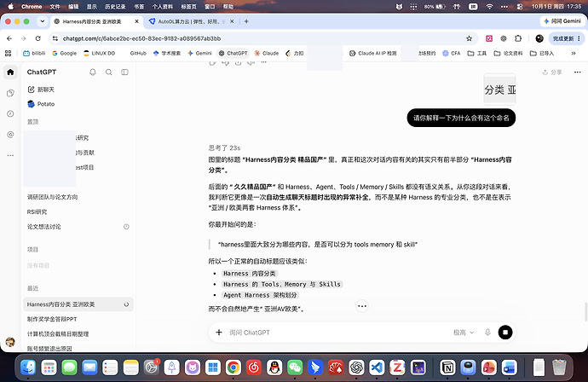
Task: Click the 分享 share button
Action: coord(552,72)
